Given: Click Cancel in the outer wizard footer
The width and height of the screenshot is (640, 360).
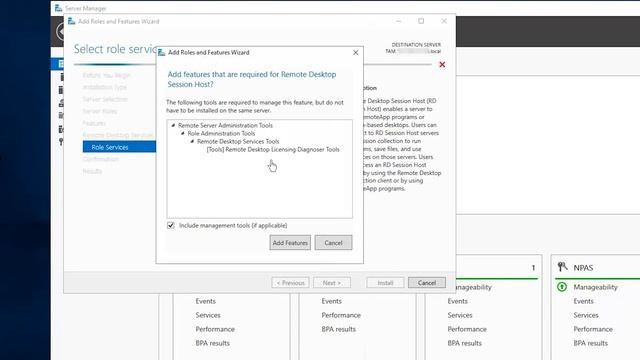Looking at the screenshot, I should coord(427,282).
